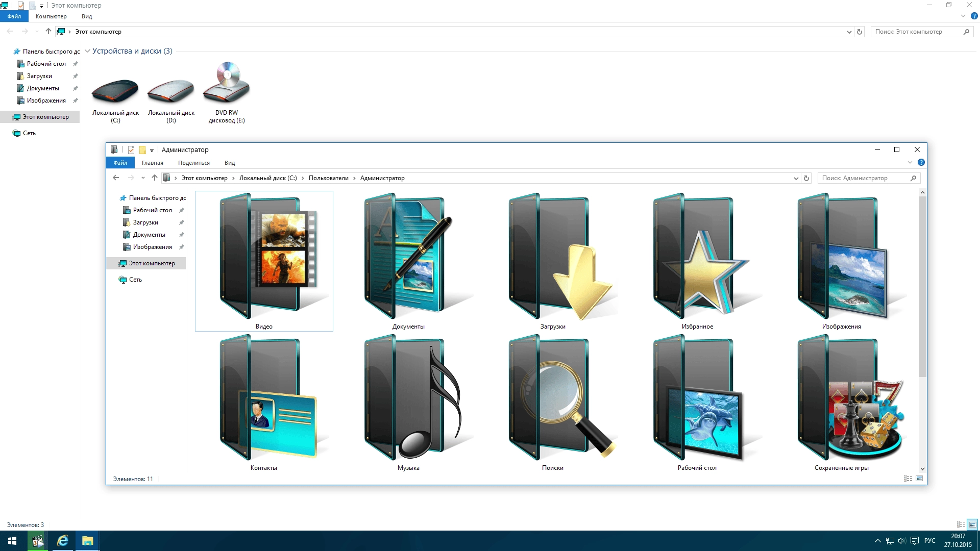Open the Видео folder
This screenshot has height=551, width=980.
(x=264, y=261)
